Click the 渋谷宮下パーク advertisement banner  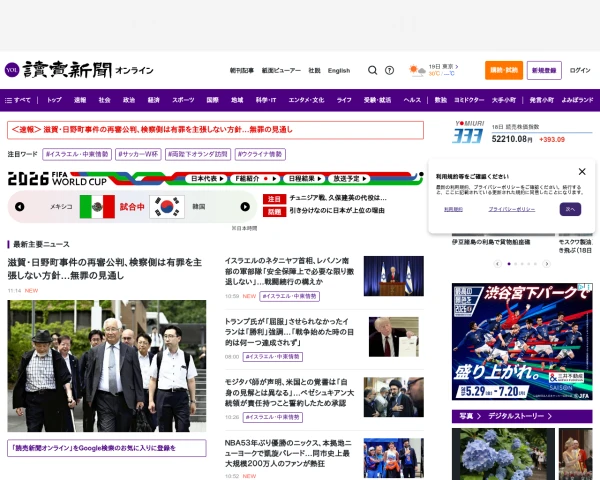coord(522,342)
